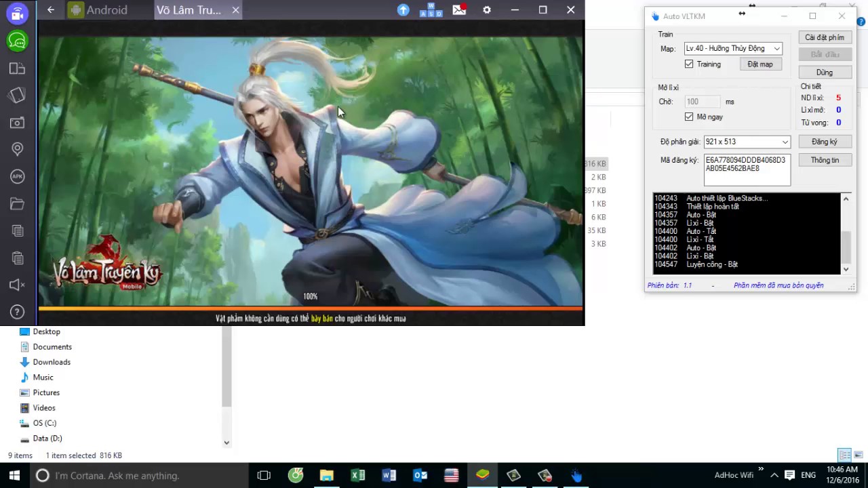The image size is (868, 488).
Task: Switch Explorer to details view icon
Action: pos(845,455)
